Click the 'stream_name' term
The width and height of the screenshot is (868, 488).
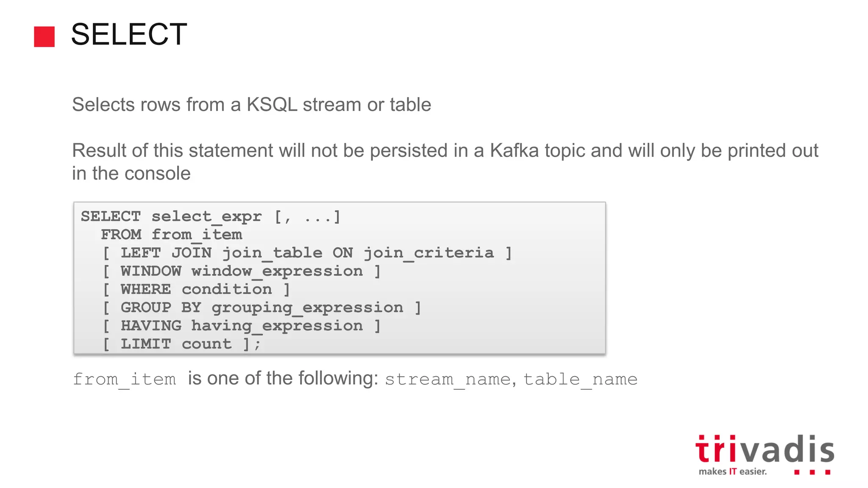click(x=448, y=379)
